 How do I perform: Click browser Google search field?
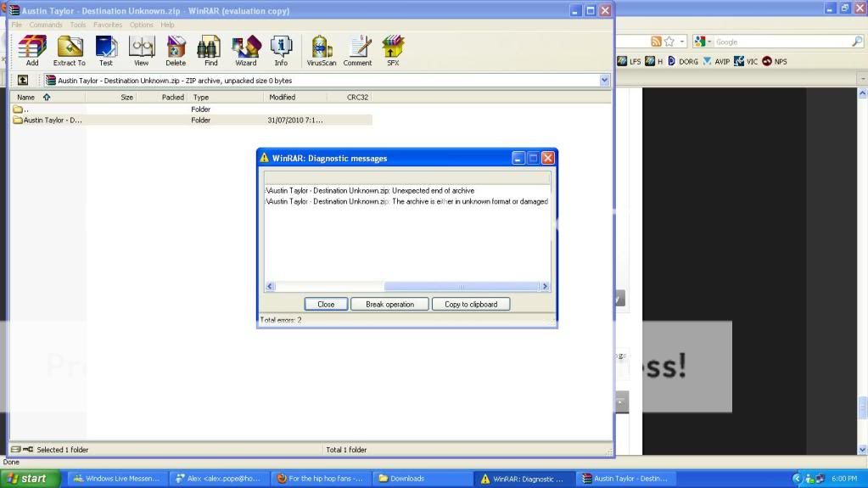tap(782, 42)
